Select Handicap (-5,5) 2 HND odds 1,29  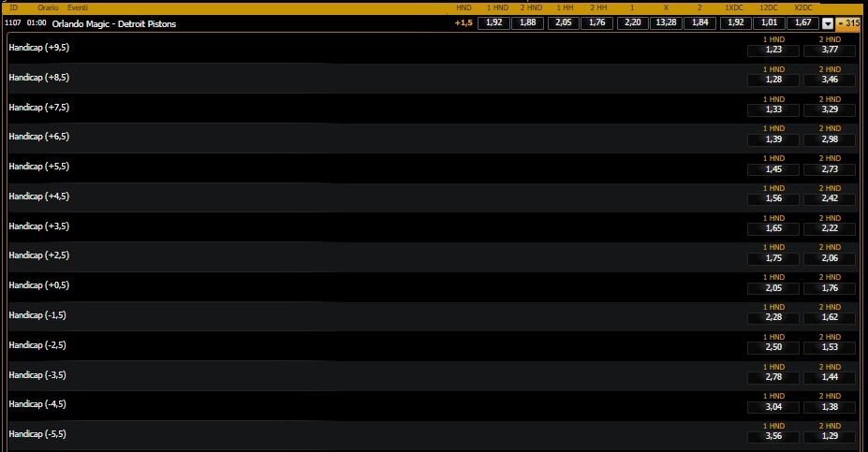coord(830,436)
